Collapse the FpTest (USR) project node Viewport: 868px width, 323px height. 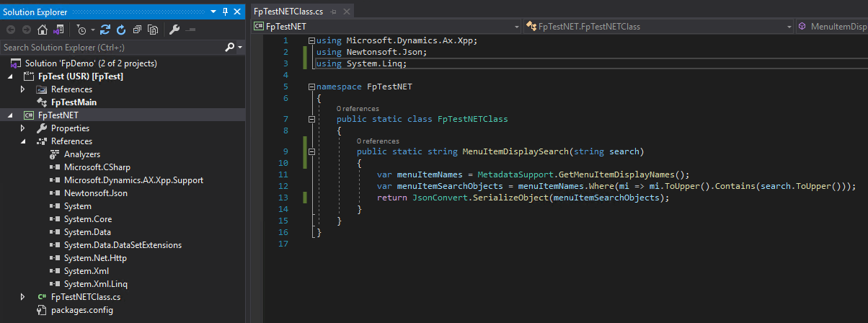11,76
